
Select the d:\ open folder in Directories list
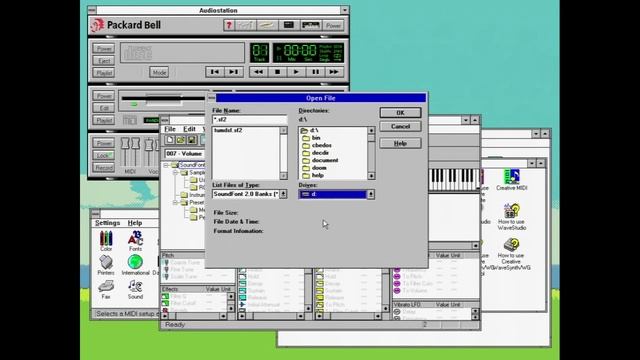[310, 130]
